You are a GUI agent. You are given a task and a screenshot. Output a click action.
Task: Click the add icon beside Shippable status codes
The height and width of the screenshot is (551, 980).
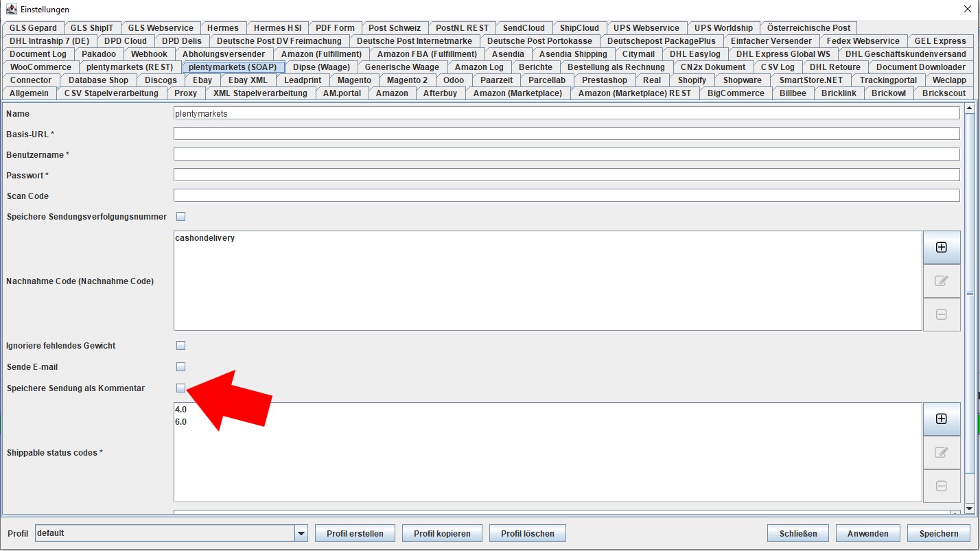click(x=941, y=419)
